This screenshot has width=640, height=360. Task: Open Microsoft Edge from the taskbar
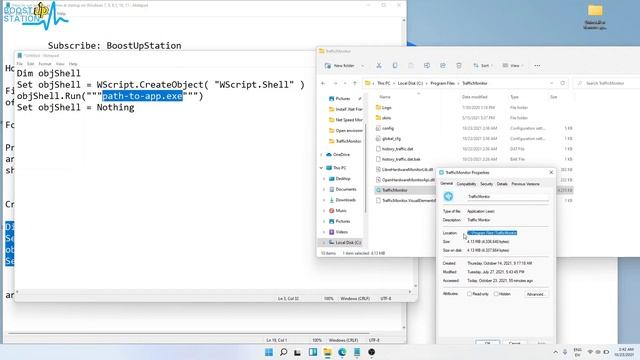[342, 352]
